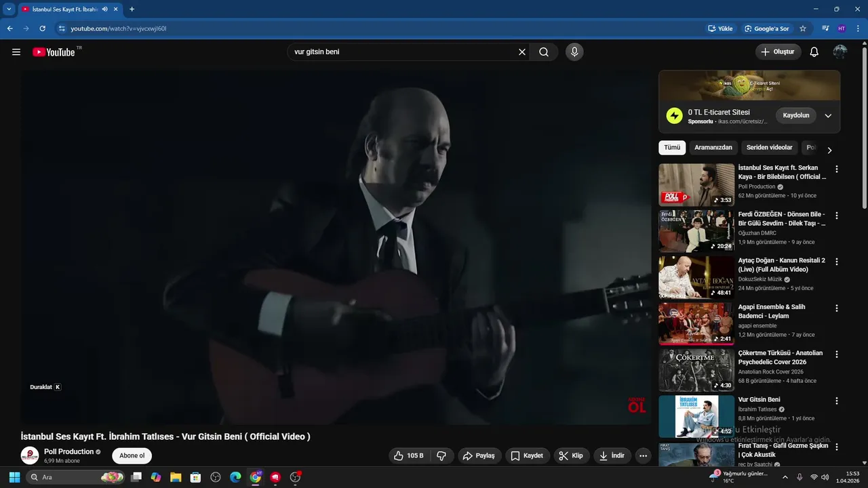This screenshot has height=488, width=868.
Task: Open Fırat Tanış Gafil Gezme Şaşkın title
Action: (x=783, y=451)
